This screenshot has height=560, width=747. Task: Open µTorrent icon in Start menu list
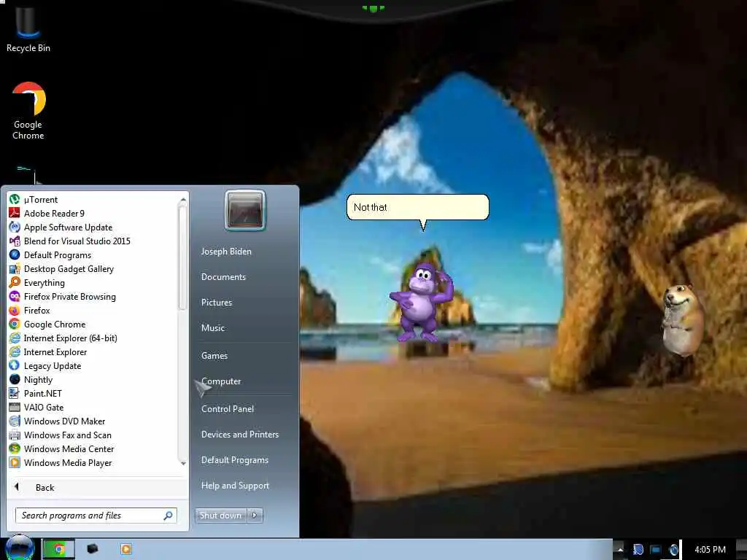click(x=15, y=200)
